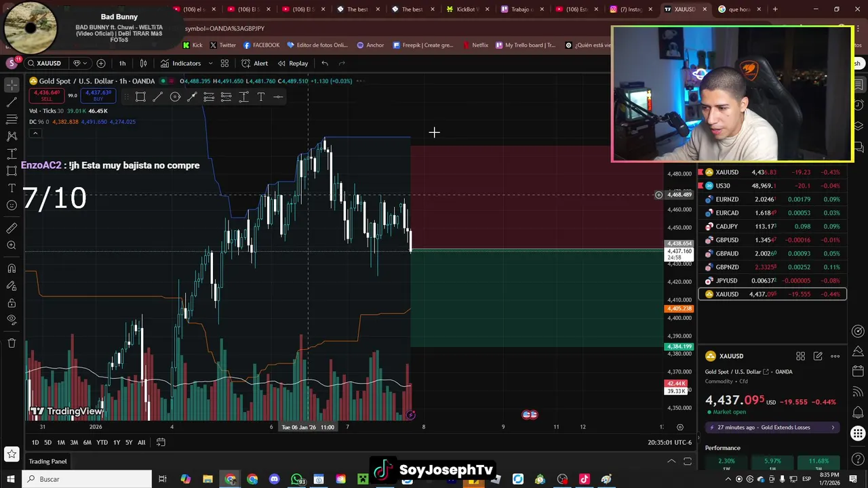
Task: Open the timezone 20:35:01 UTC-6 menu
Action: (670, 443)
